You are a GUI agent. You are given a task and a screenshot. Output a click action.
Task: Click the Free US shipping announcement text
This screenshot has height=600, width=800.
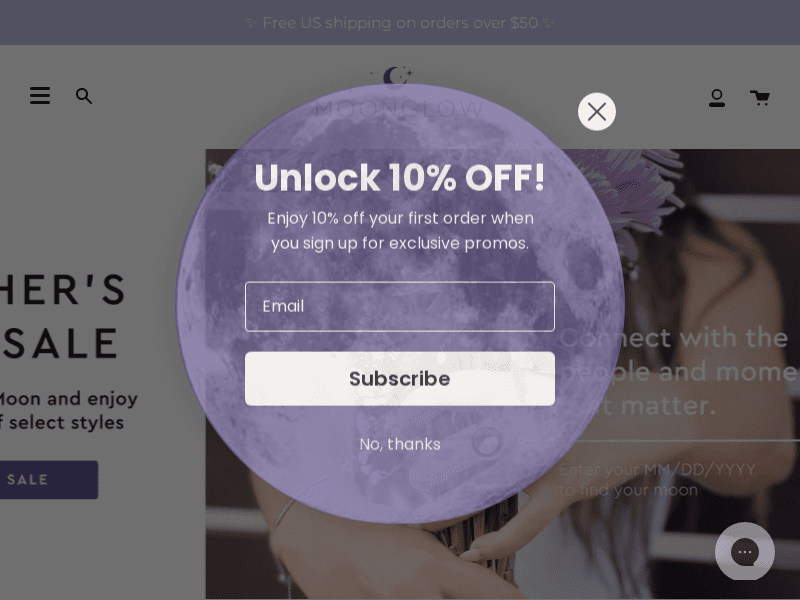click(x=400, y=23)
